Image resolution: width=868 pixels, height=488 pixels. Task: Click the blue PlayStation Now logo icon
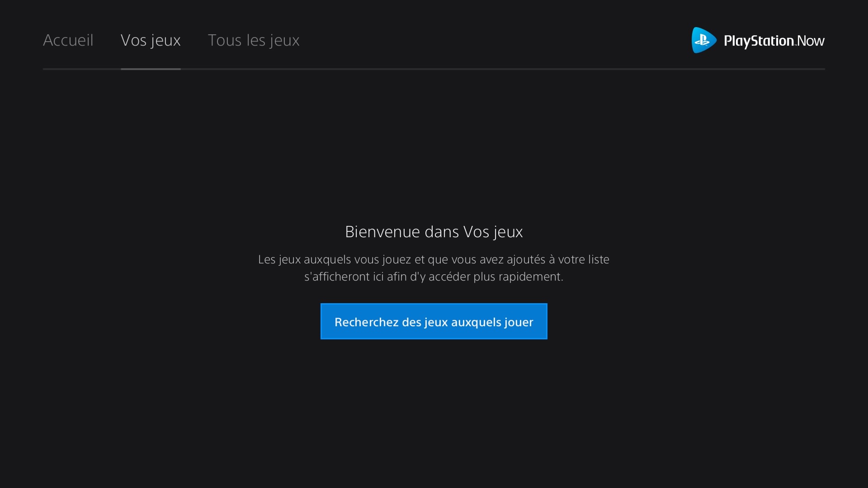pos(704,40)
